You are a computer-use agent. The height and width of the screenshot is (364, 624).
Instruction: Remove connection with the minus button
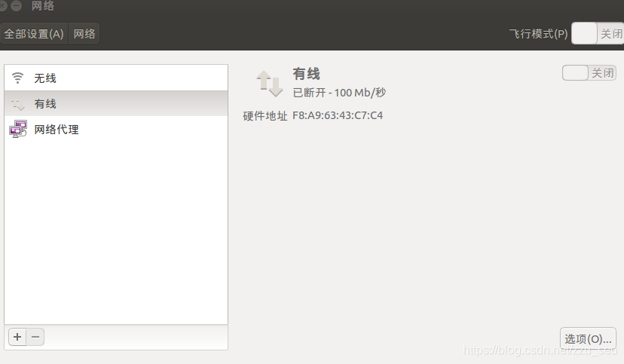[x=35, y=337]
